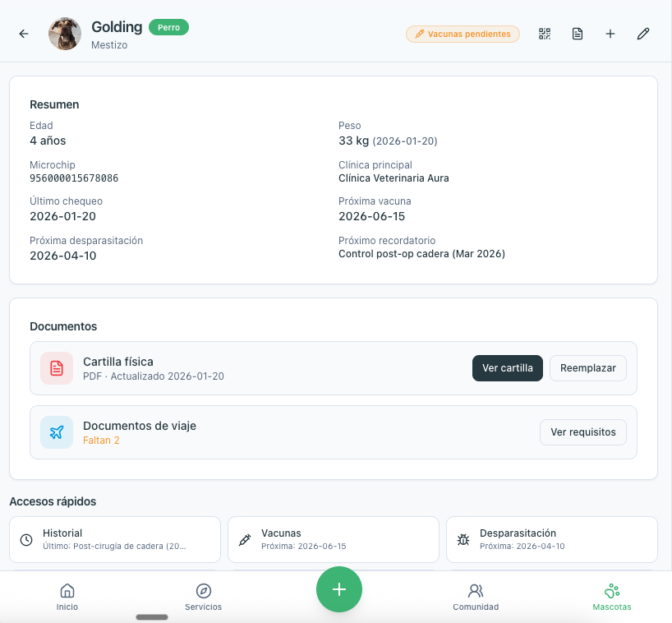Open Historial via the clock icon
This screenshot has width=672, height=623.
[25, 539]
